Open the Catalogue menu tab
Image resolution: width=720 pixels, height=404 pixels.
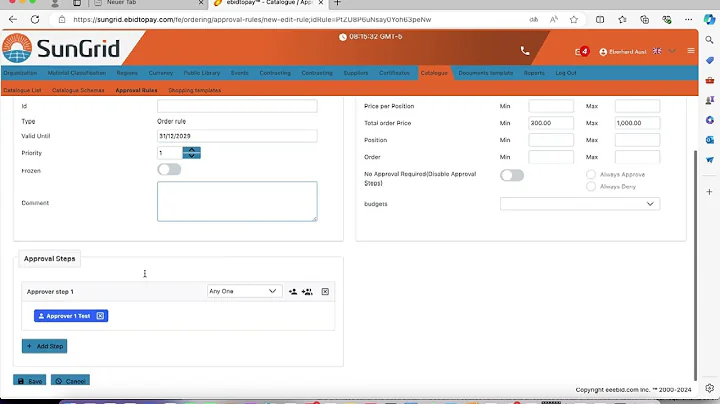(434, 73)
